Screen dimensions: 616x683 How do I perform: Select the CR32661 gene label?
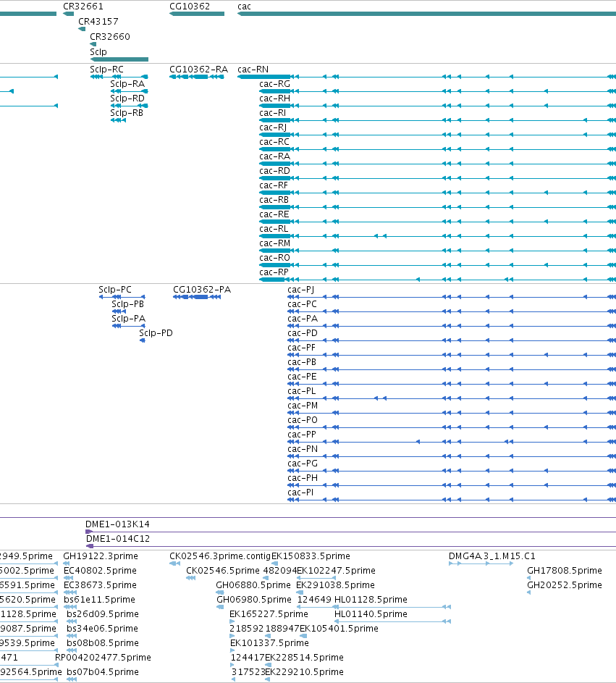click(x=83, y=7)
